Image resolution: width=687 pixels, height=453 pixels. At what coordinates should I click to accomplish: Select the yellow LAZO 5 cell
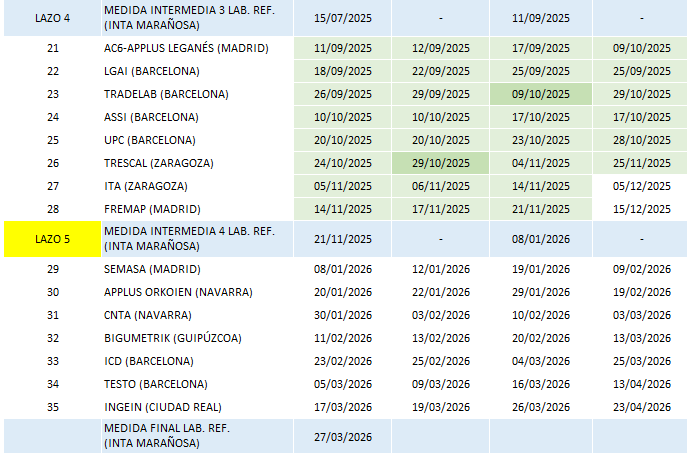(52, 240)
